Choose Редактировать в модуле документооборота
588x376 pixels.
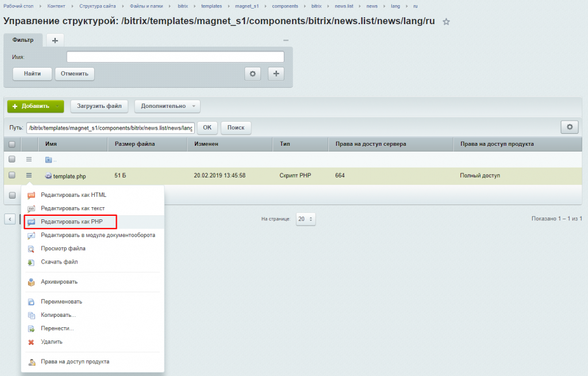[98, 235]
